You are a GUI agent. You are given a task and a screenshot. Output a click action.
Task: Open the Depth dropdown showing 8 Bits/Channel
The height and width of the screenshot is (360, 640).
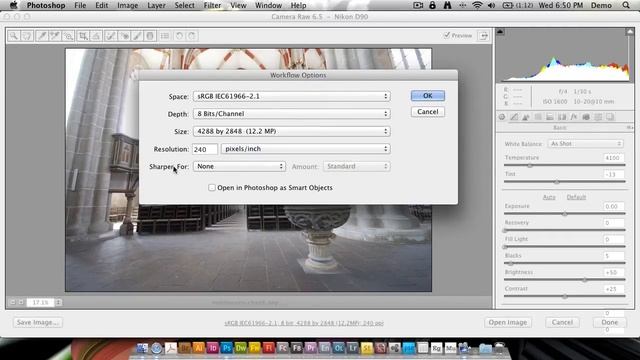[x=291, y=114]
